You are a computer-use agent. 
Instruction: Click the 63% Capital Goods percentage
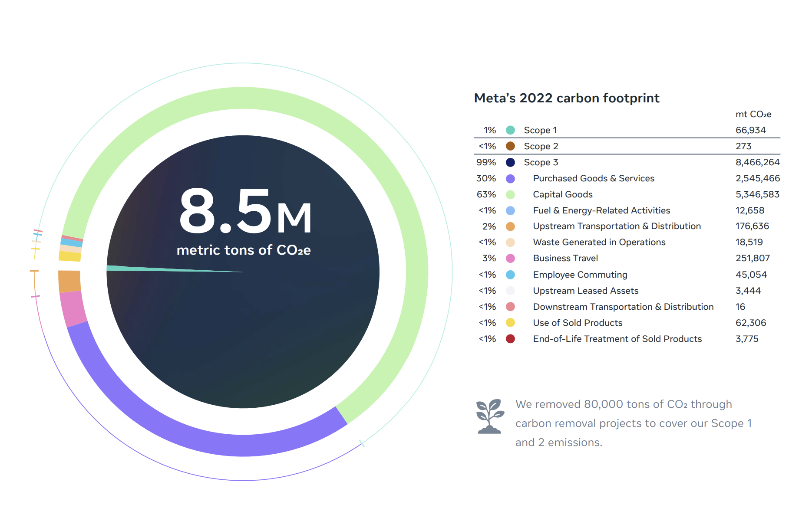pyautogui.click(x=486, y=194)
